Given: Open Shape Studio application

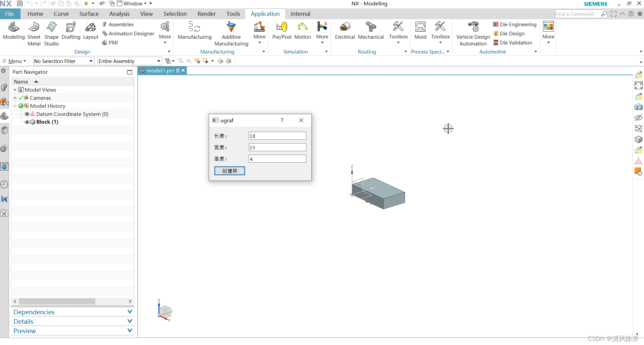Looking at the screenshot, I should (51, 34).
